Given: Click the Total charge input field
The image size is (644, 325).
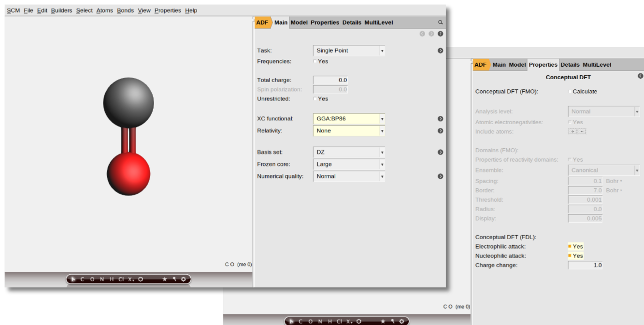Looking at the screenshot, I should tap(330, 80).
